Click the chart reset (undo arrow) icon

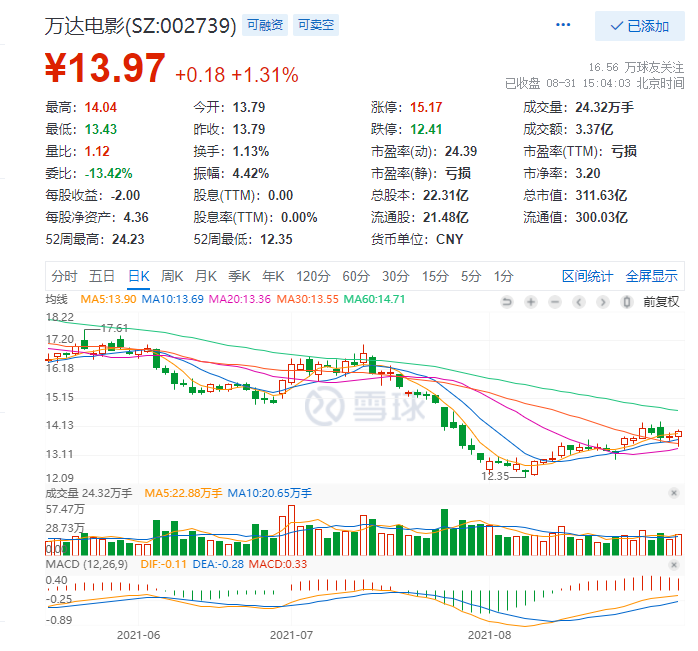507,302
